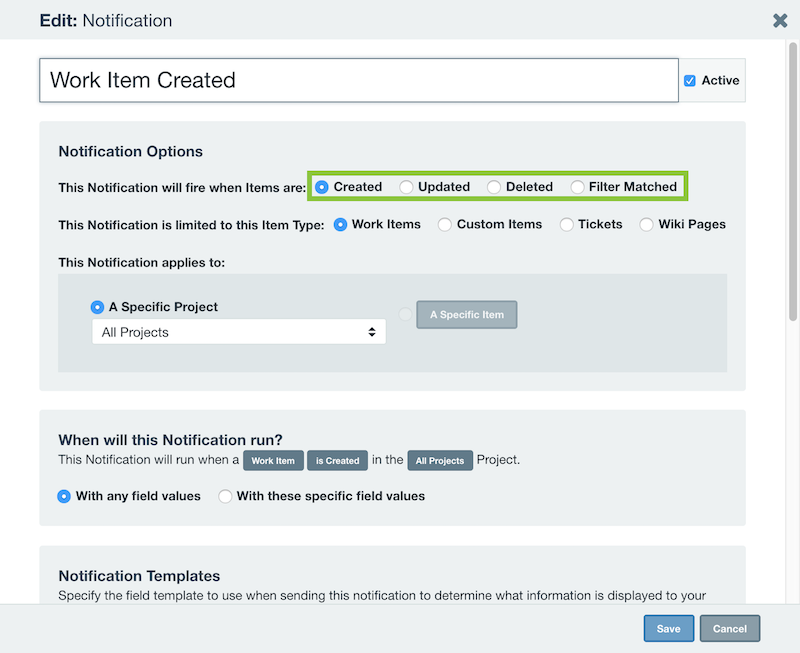This screenshot has height=653, width=800.
Task: Choose the Deleted trigger option
Action: [493, 187]
